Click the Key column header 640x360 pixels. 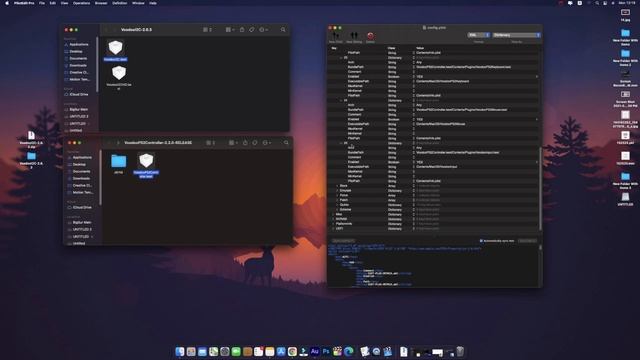(x=334, y=48)
